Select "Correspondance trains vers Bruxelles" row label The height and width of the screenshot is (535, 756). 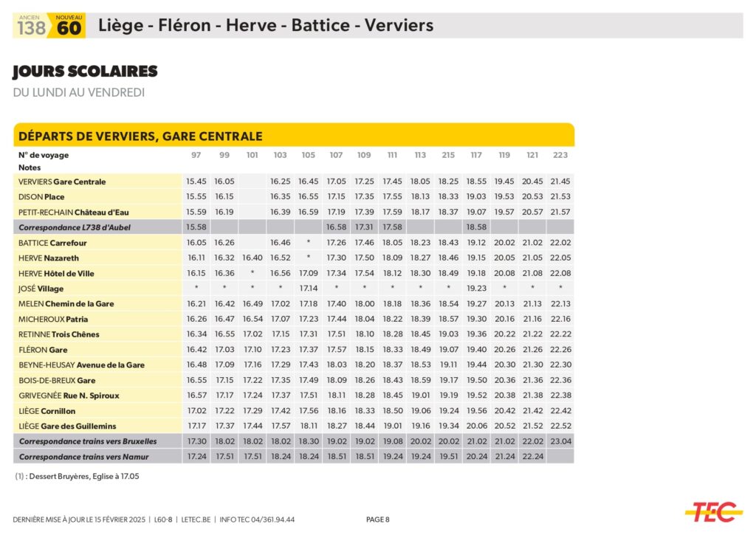pos(88,441)
